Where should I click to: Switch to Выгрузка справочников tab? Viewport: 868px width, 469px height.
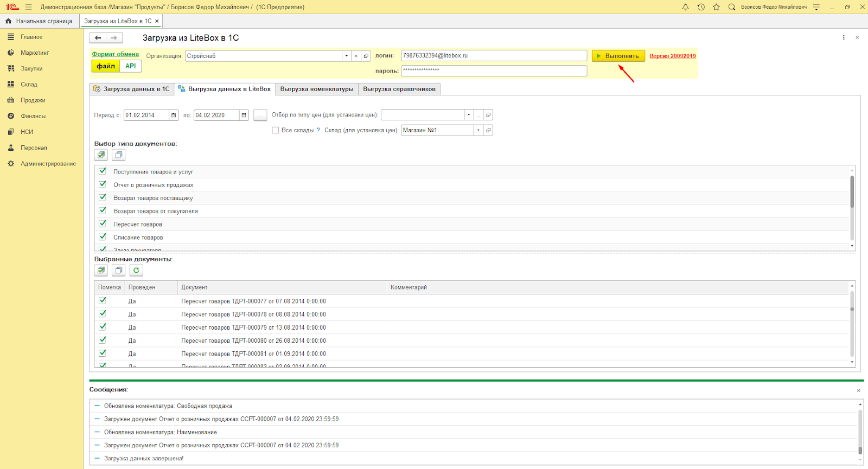coord(399,89)
